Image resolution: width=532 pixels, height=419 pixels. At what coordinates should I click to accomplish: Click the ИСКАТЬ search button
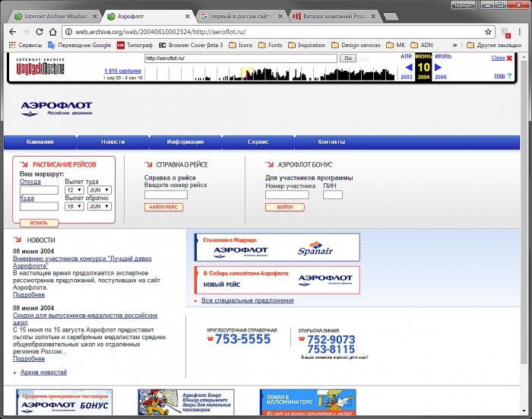pyautogui.click(x=39, y=223)
